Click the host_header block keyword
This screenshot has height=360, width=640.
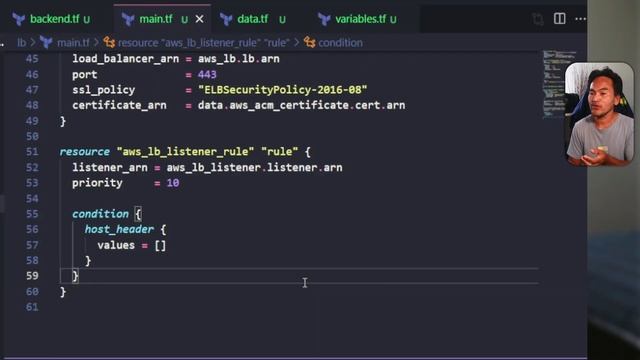119,229
